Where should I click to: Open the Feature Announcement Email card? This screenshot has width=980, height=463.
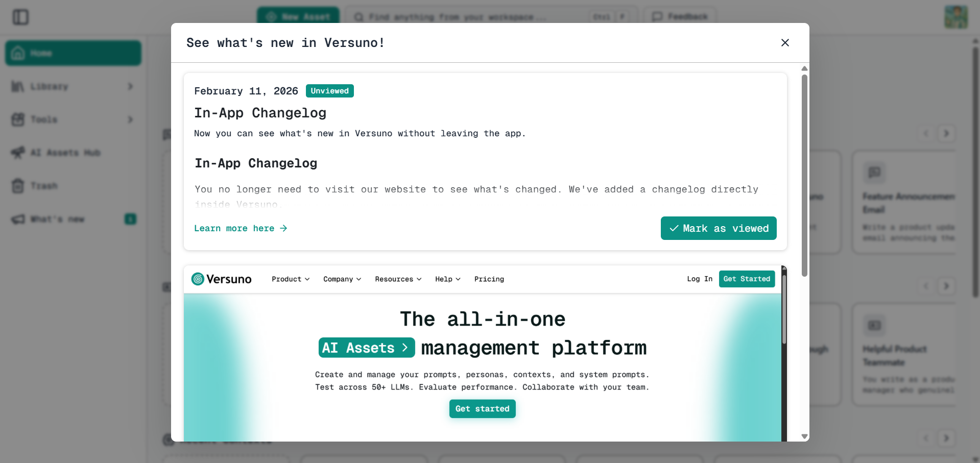(904, 202)
